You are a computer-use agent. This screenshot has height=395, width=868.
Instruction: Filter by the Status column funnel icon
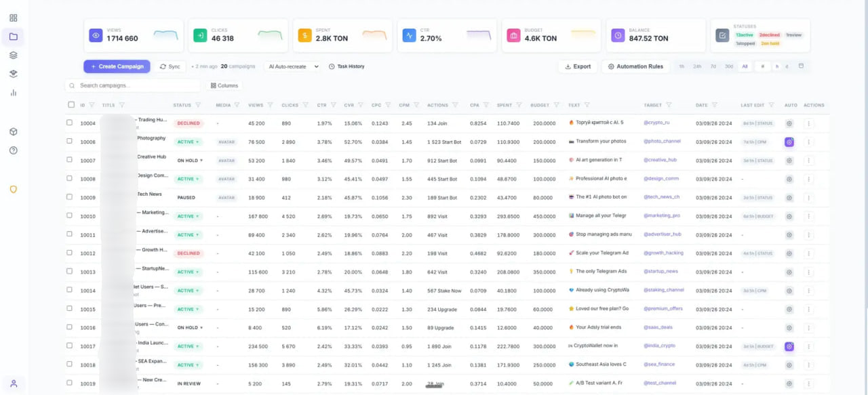tap(198, 105)
